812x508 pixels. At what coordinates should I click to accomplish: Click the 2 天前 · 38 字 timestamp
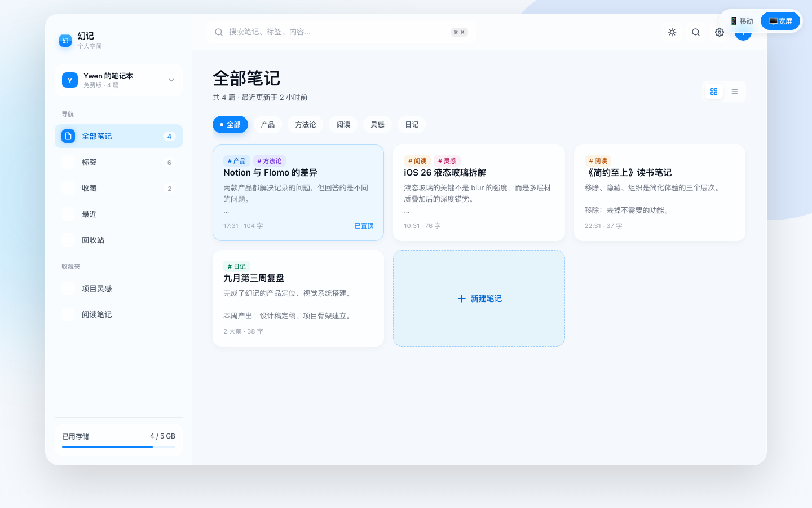coord(243,331)
